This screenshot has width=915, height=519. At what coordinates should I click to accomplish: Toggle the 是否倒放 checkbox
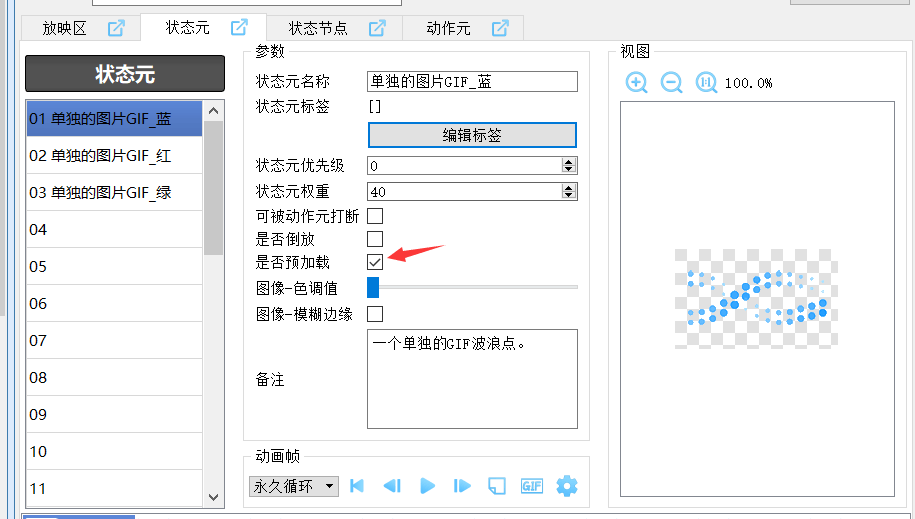(375, 239)
